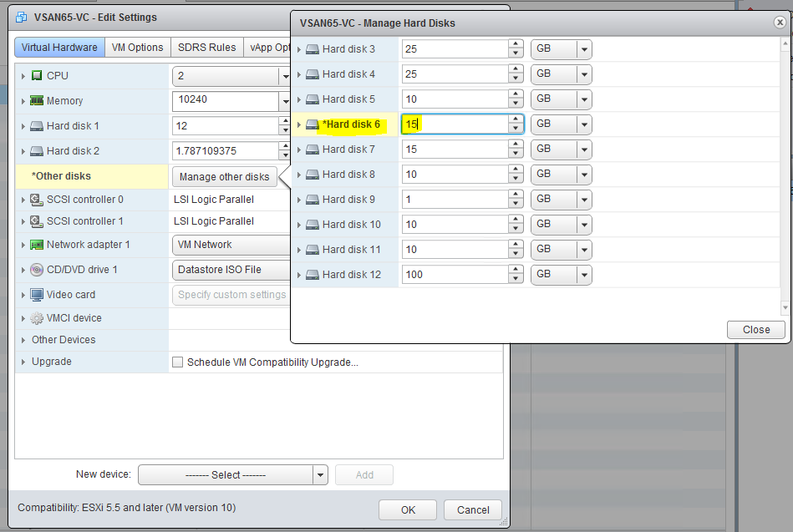Click the SCSI controller 1 icon
The image size is (793, 532).
tap(37, 221)
